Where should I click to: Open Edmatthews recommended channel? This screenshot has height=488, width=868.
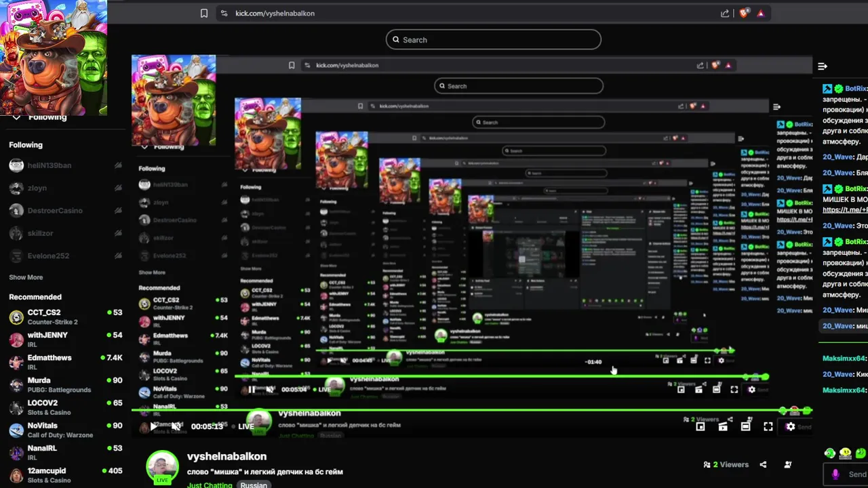(64, 361)
